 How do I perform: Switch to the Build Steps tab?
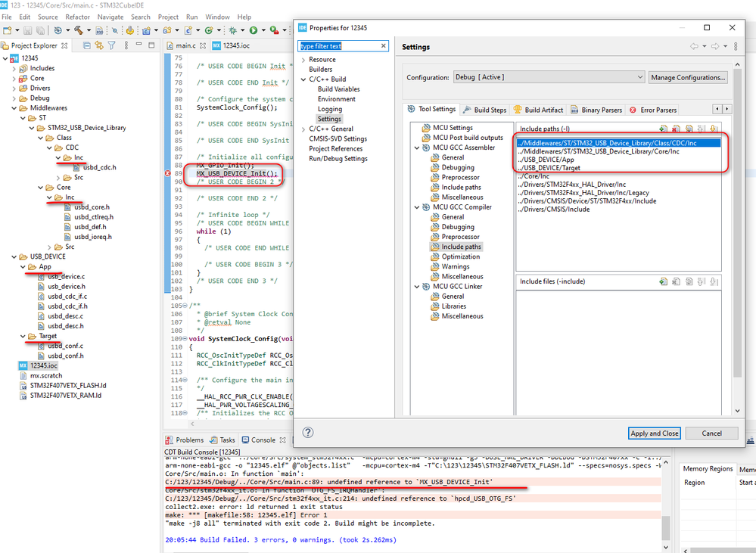coord(485,110)
